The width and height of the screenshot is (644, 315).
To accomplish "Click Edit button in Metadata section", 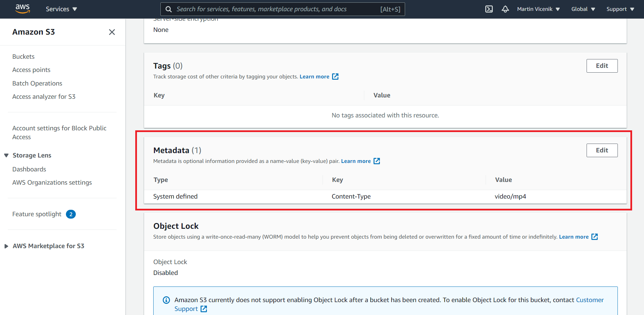I will [x=602, y=150].
